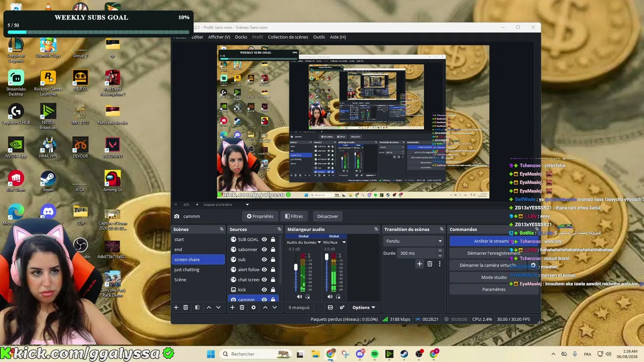The width and height of the screenshot is (644, 362).
Task: Open the Afficher (V) menu
Action: pos(219,37)
